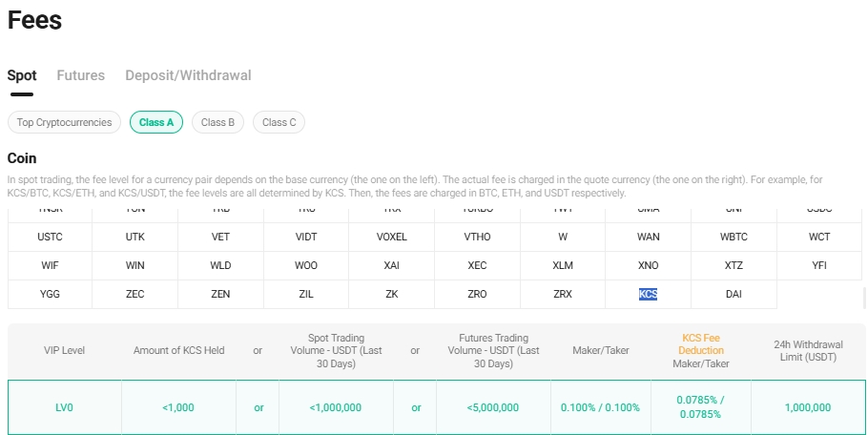Select the highlighted KCS coin
This screenshot has width=868, height=435.
click(x=648, y=294)
